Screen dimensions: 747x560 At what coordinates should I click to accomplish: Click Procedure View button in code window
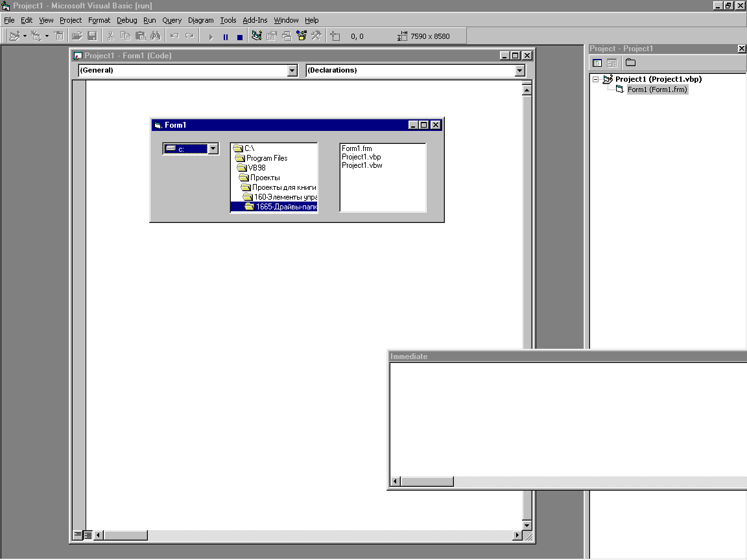point(78,535)
